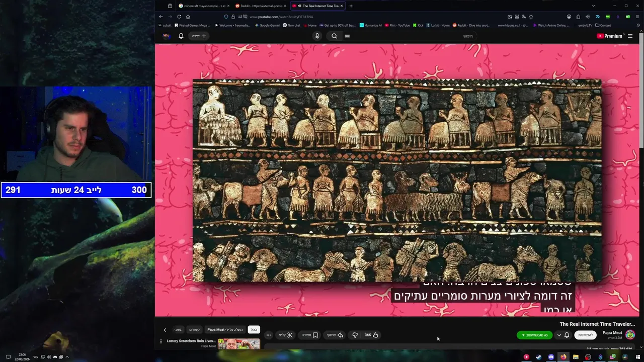Open the YouTube hamburger guide menu
644x362 pixels.
click(x=630, y=36)
